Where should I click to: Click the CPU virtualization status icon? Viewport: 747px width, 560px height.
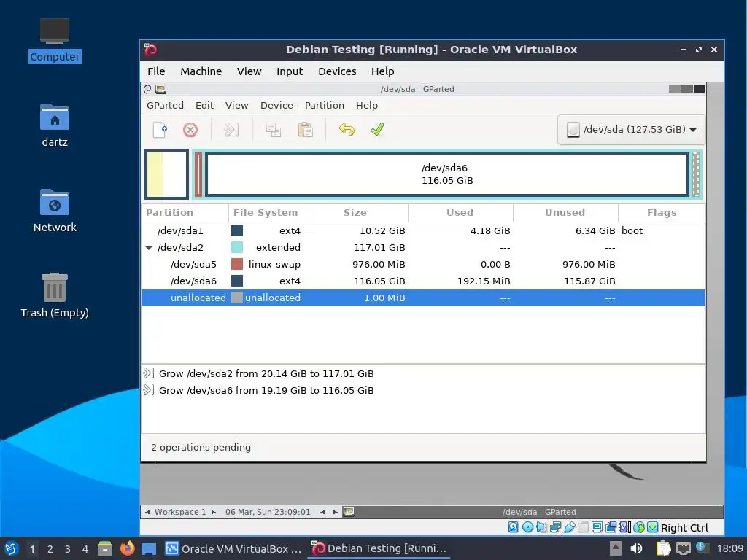pos(625,527)
